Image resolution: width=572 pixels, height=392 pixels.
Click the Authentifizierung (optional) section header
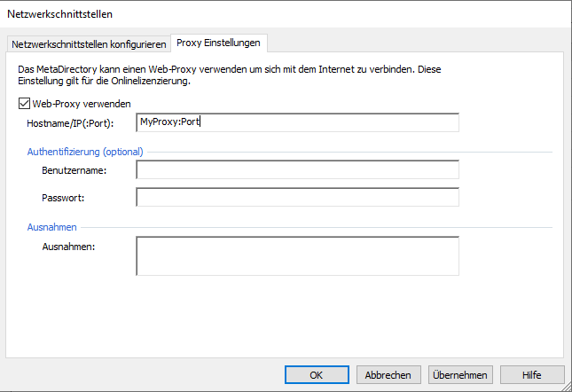click(x=85, y=152)
